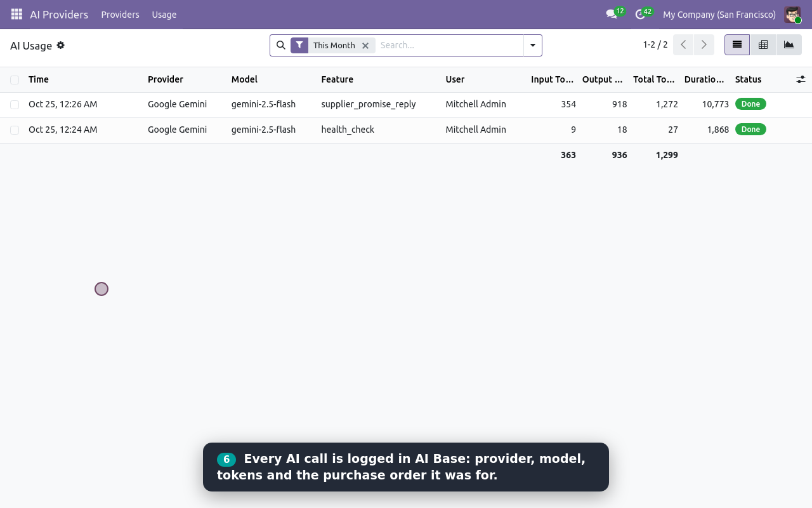Switch to pivot view
This screenshot has width=812, height=508.
pos(763,45)
